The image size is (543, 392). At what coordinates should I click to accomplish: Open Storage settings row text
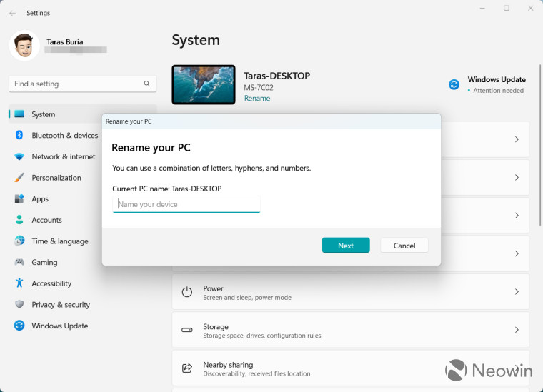pos(261,331)
